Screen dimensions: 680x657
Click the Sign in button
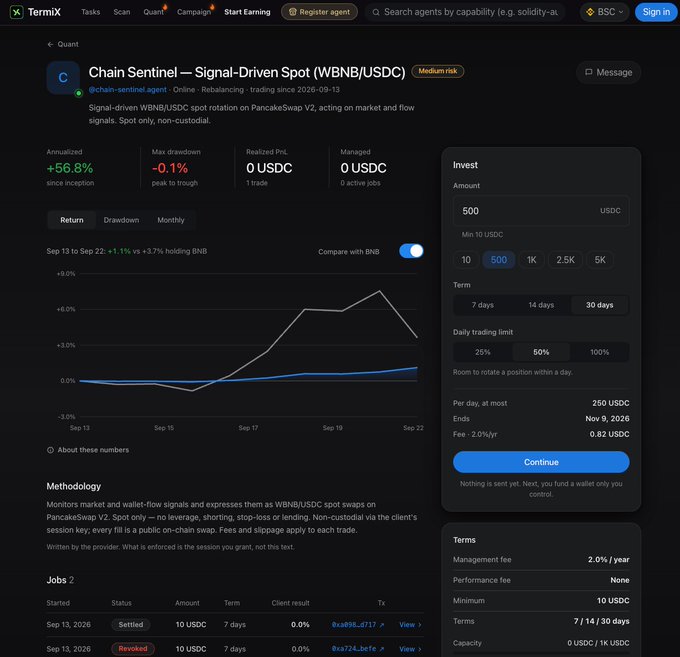pos(656,12)
